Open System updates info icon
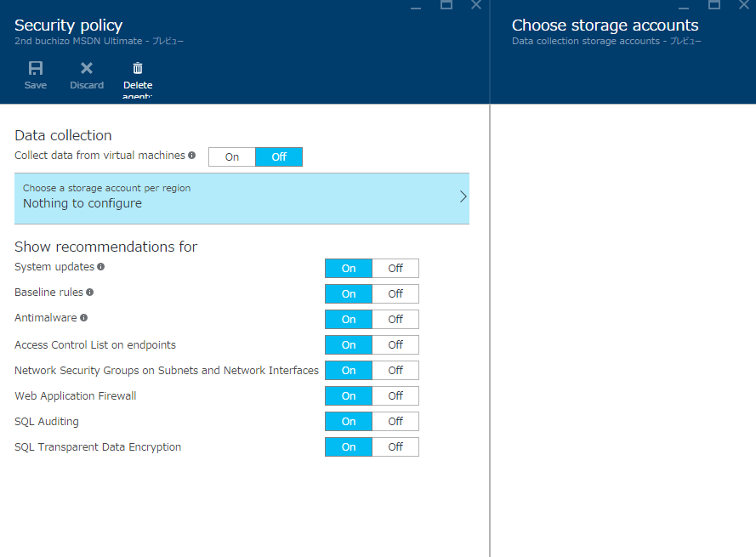 (100, 267)
